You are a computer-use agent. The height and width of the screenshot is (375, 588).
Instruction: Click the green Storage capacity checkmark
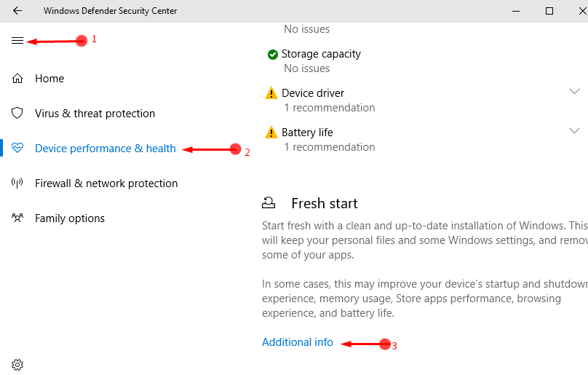tap(273, 55)
